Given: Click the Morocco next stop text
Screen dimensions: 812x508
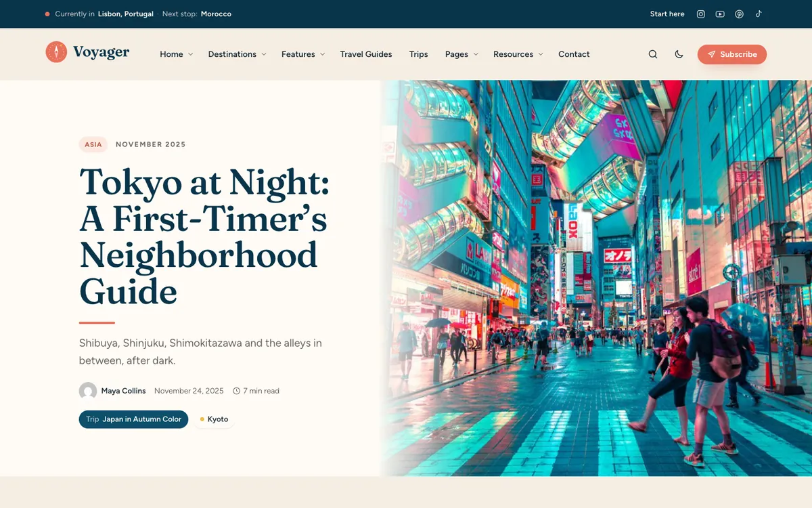Looking at the screenshot, I should 216,14.
